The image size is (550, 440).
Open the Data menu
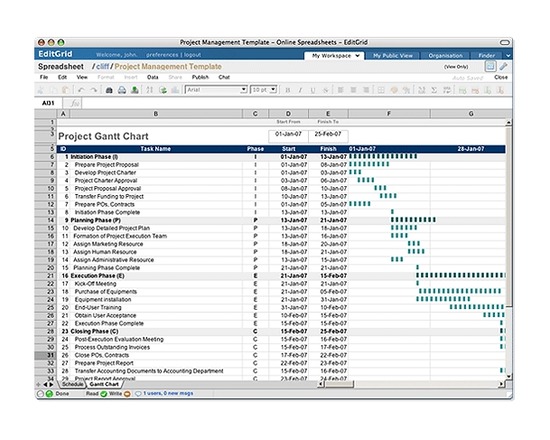click(x=152, y=77)
